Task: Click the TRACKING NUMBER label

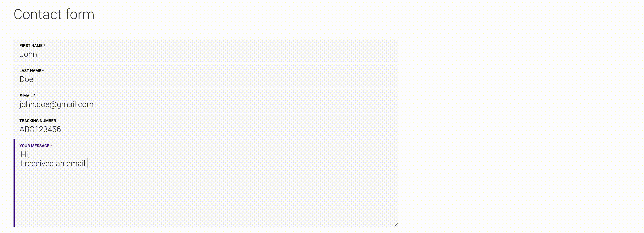Action: [38, 120]
